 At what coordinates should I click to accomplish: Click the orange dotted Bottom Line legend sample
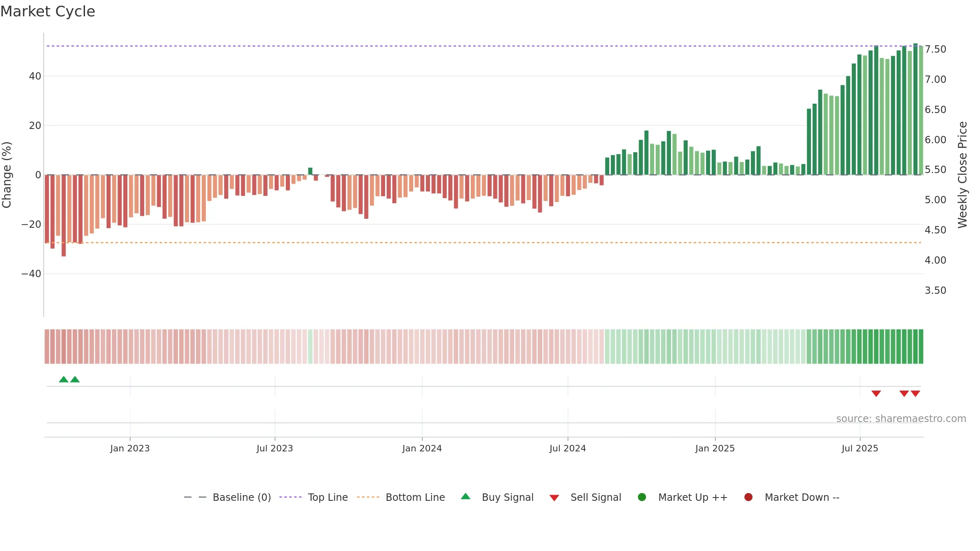tap(368, 497)
